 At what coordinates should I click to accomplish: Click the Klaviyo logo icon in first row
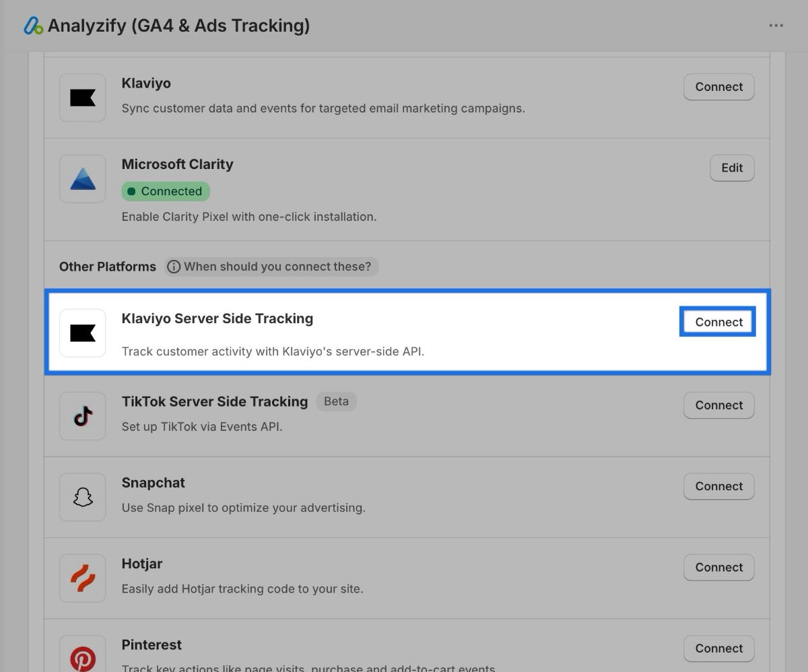point(83,98)
